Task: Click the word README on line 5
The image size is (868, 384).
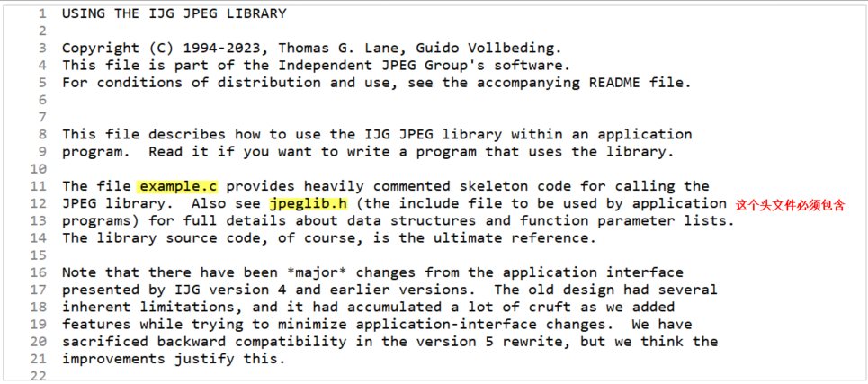Action: 613,83
